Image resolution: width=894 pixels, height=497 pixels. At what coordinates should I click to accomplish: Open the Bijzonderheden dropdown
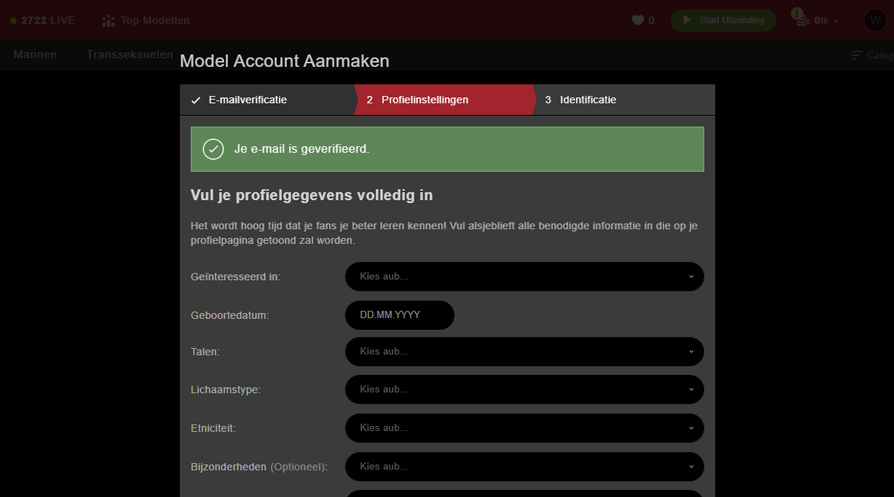(524, 467)
